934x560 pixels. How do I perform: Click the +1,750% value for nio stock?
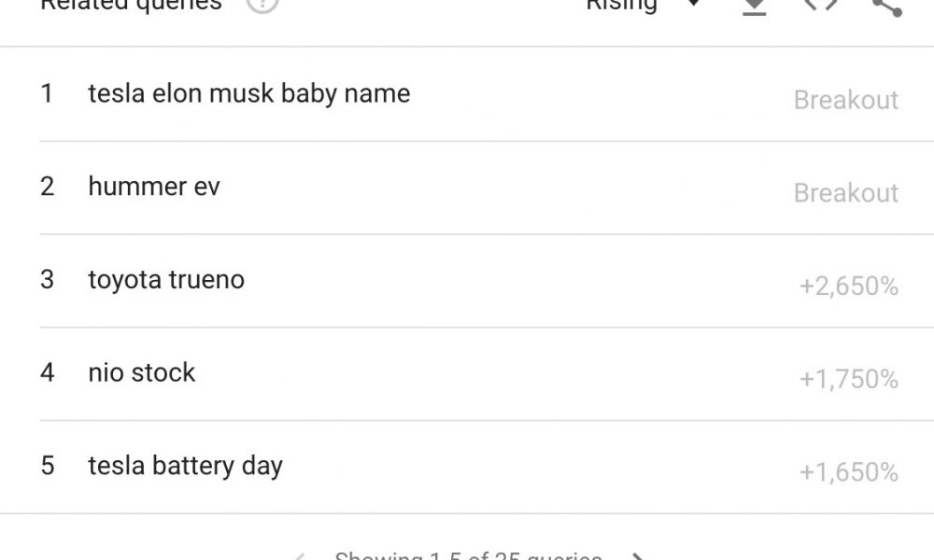point(849,379)
